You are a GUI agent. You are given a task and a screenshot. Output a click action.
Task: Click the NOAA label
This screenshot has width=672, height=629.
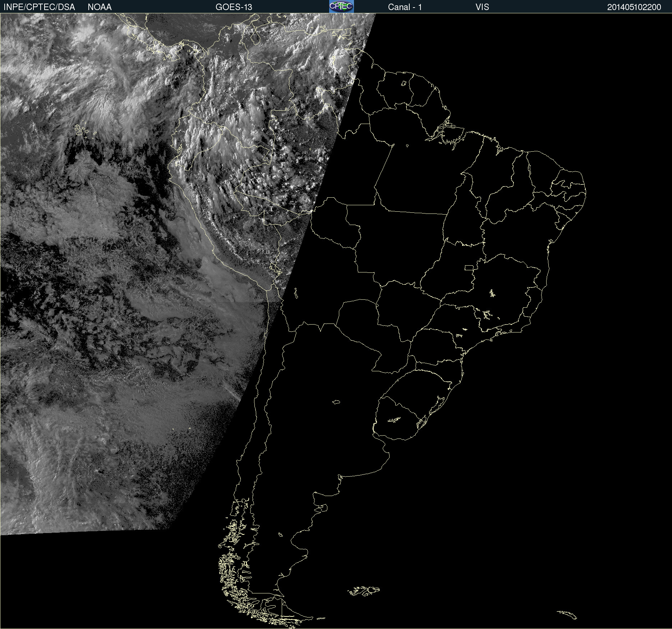pos(100,7)
